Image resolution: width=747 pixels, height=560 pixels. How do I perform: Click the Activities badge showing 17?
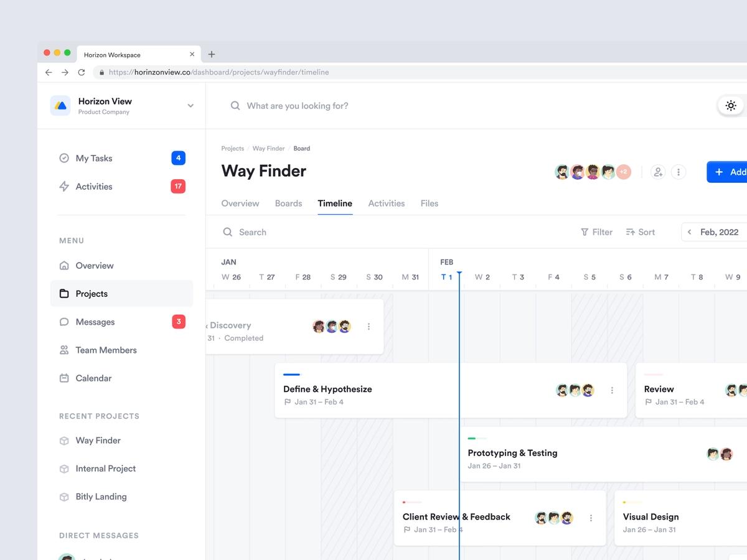[178, 186]
